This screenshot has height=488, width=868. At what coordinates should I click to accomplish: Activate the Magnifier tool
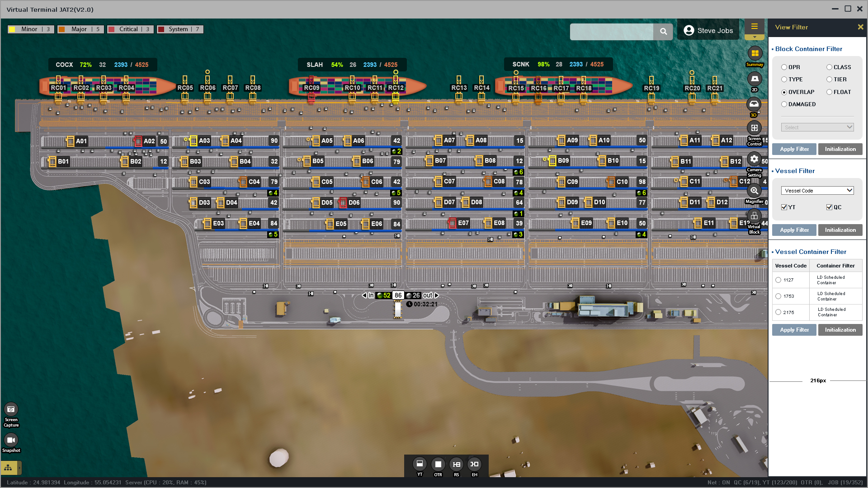(754, 191)
